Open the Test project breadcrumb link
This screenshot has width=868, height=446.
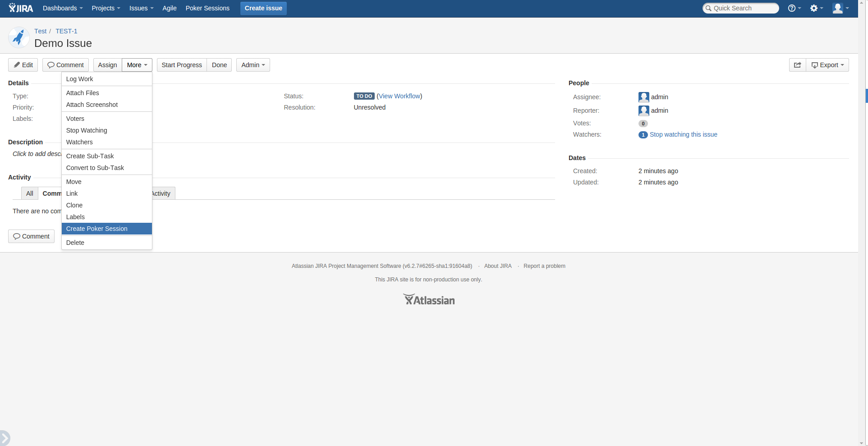[41, 31]
